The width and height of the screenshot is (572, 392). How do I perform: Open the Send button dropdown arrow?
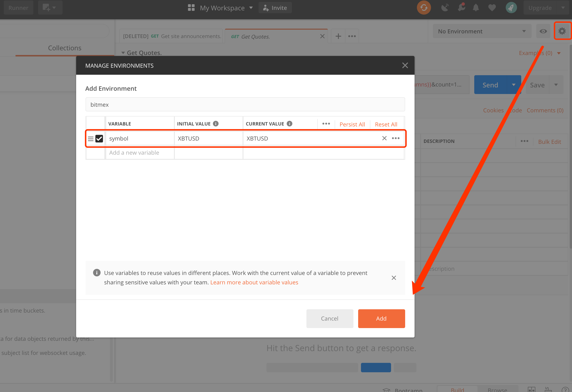(x=513, y=85)
